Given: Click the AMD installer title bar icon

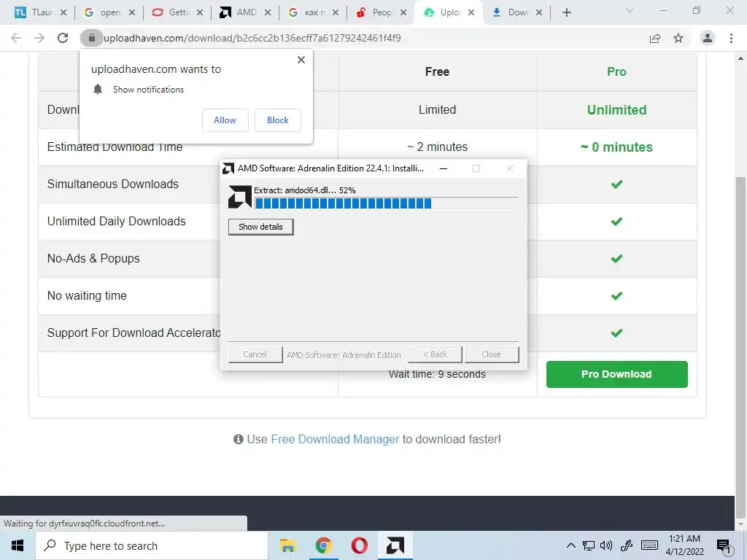Looking at the screenshot, I should (x=228, y=168).
